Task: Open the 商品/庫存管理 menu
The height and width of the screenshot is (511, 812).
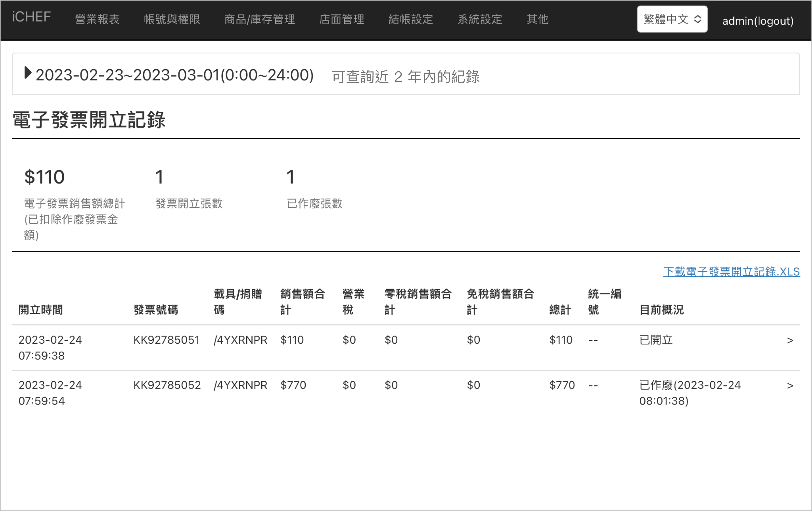Action: (x=259, y=19)
